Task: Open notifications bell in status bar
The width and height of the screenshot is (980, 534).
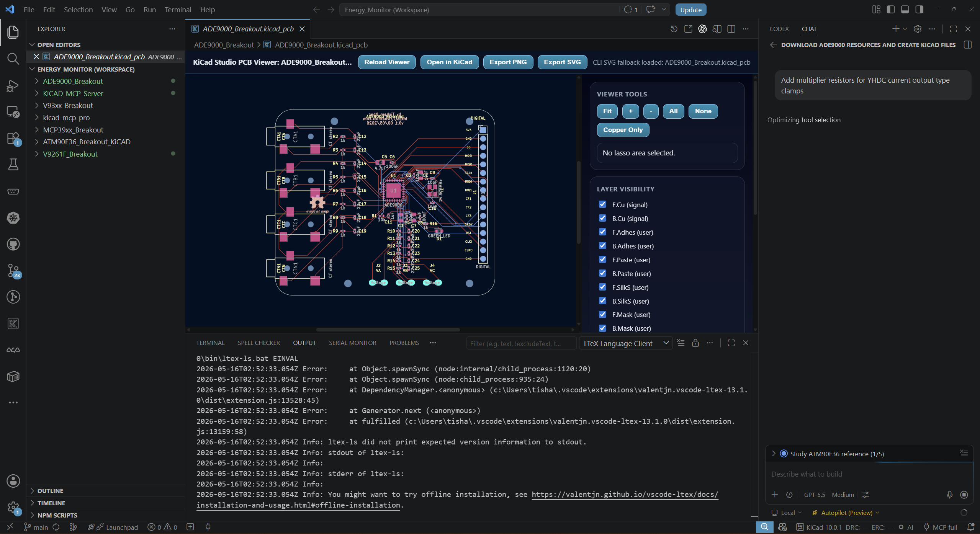Action: (x=970, y=527)
